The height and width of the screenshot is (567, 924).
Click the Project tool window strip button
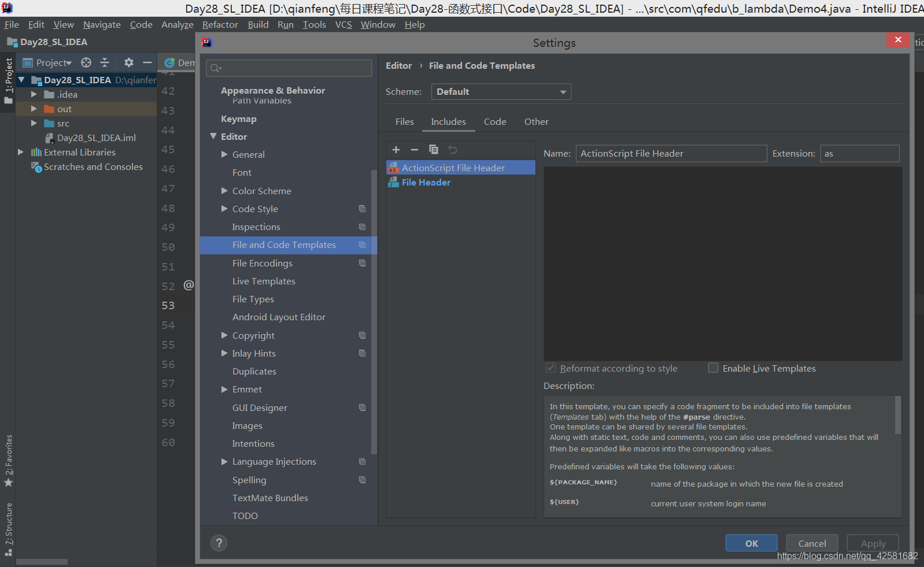pyautogui.click(x=8, y=81)
